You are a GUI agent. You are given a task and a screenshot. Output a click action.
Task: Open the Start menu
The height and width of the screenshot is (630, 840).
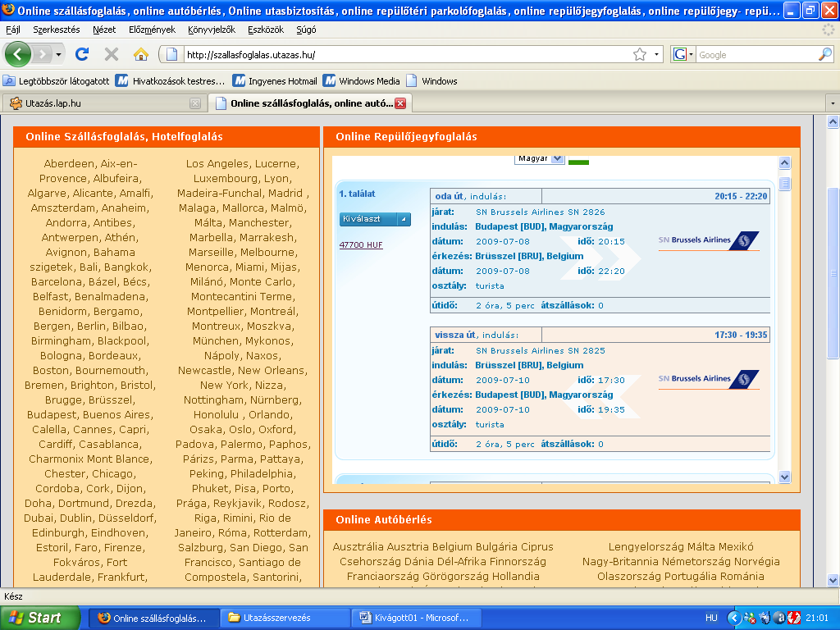(x=39, y=618)
